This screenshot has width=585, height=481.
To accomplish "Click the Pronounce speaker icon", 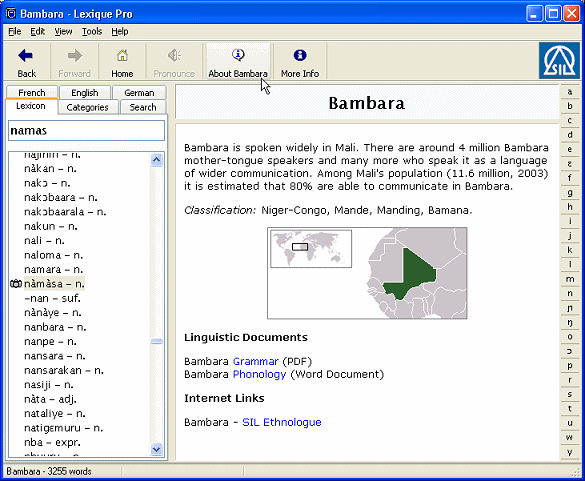I will [x=174, y=61].
